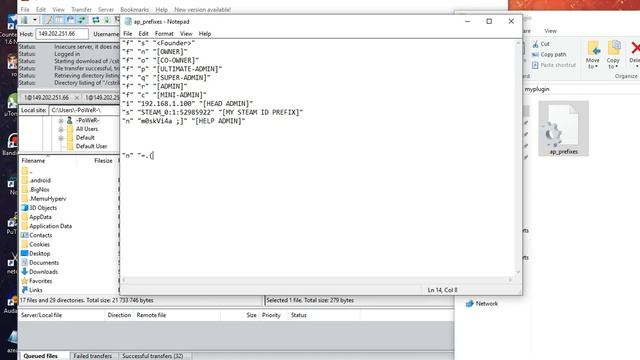This screenshot has width=640, height=360.
Task: Open Notepad's Help menu
Action: 205,33
